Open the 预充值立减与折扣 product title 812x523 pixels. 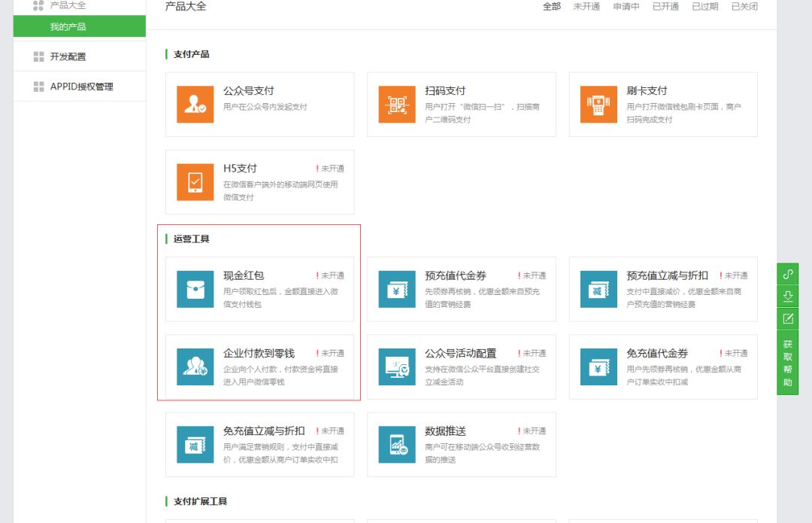[x=668, y=275]
